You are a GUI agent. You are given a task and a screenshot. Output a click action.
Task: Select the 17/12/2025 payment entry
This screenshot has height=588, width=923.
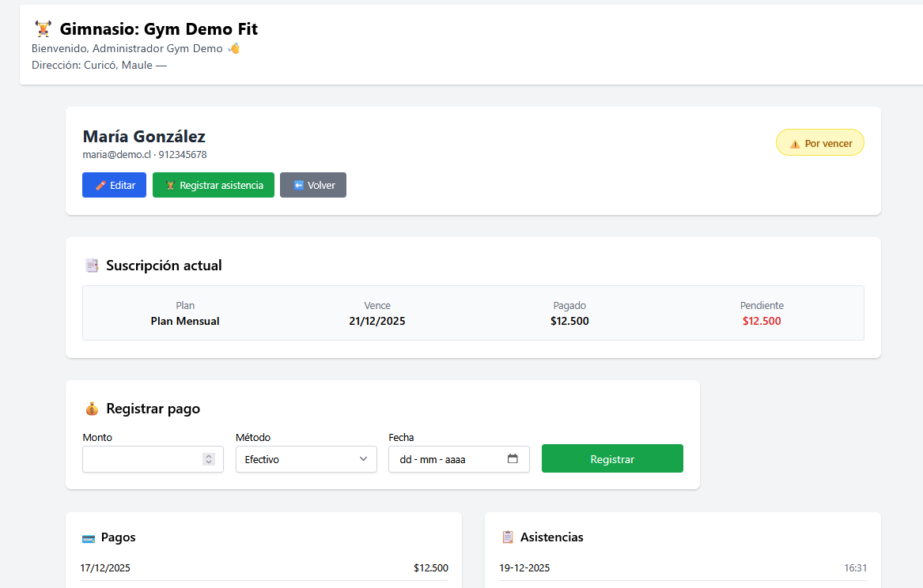[x=263, y=567]
